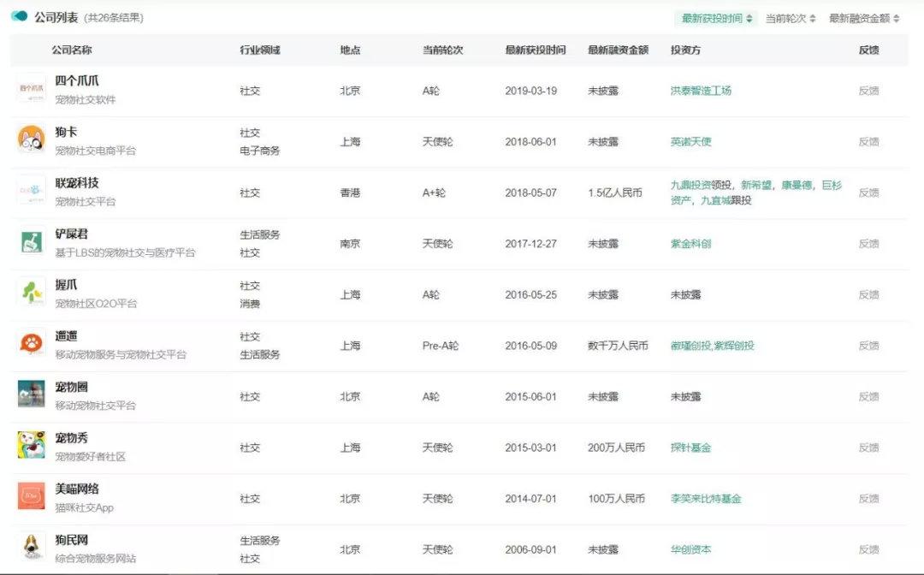Open the 狗卡 cat-face logo icon
The width and height of the screenshot is (924, 575).
pyautogui.click(x=32, y=139)
